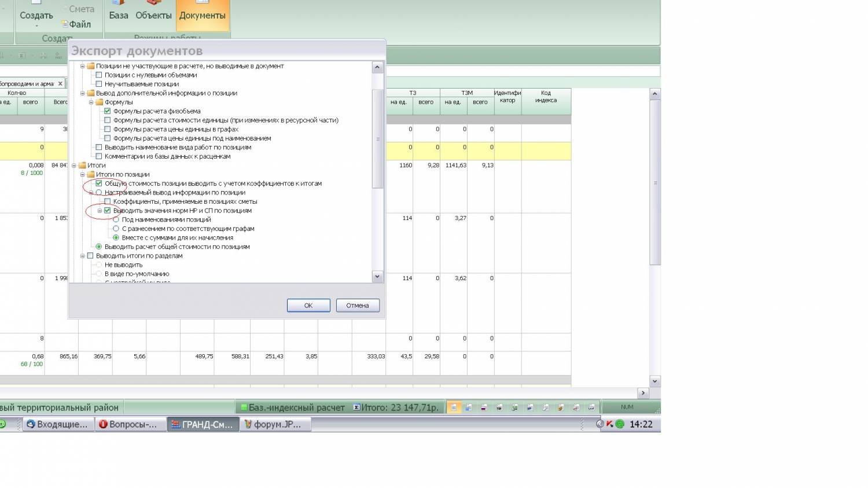The height and width of the screenshot is (488, 868).
Task: Click Отмена to cancel the export dialog
Action: [x=358, y=306]
